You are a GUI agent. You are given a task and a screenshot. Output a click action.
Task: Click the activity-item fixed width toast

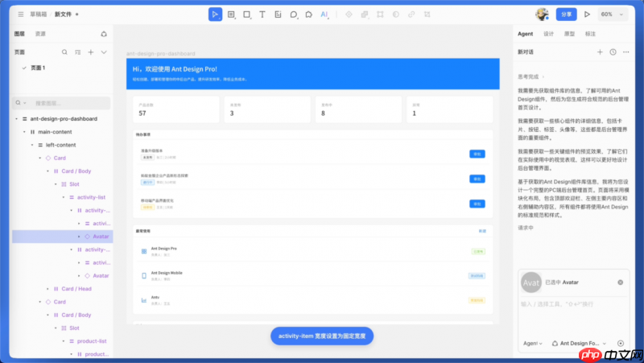click(x=322, y=336)
